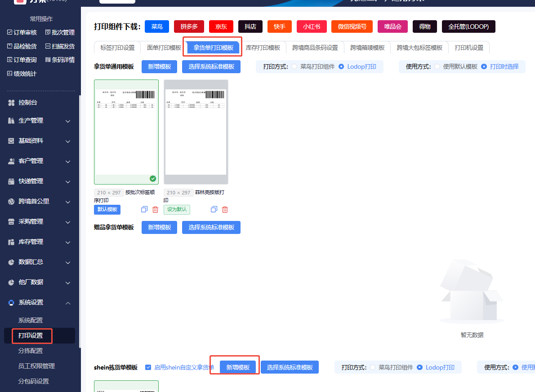Switch to 跨境大包标签模板 tab
This screenshot has height=392, width=535.
click(419, 48)
